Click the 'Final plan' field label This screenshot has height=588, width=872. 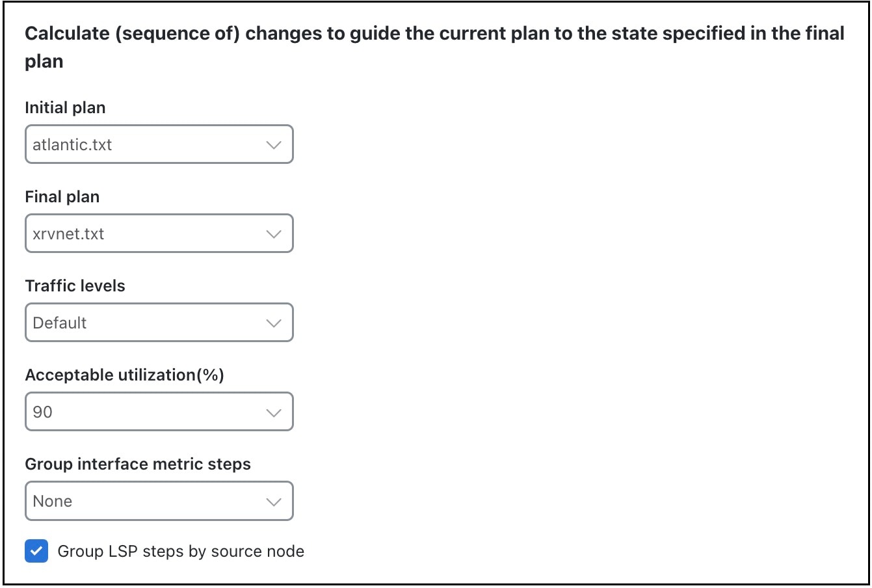pyautogui.click(x=62, y=196)
